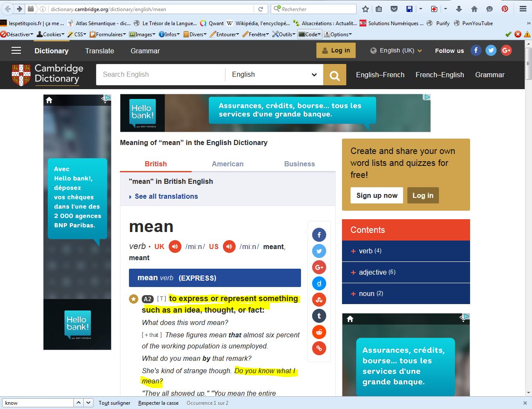Play the UK pronunciation audio
This screenshot has height=409, width=532.
[x=175, y=247]
